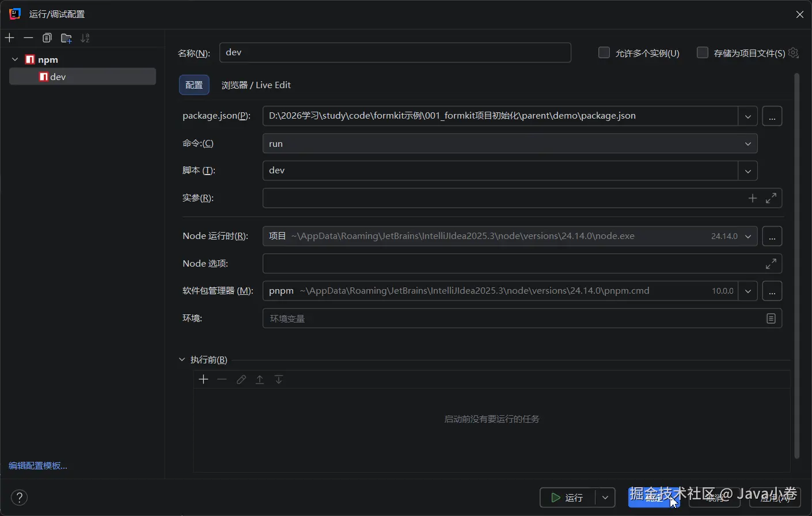Collapse the npm tree node
The image size is (812, 516).
(x=15, y=59)
